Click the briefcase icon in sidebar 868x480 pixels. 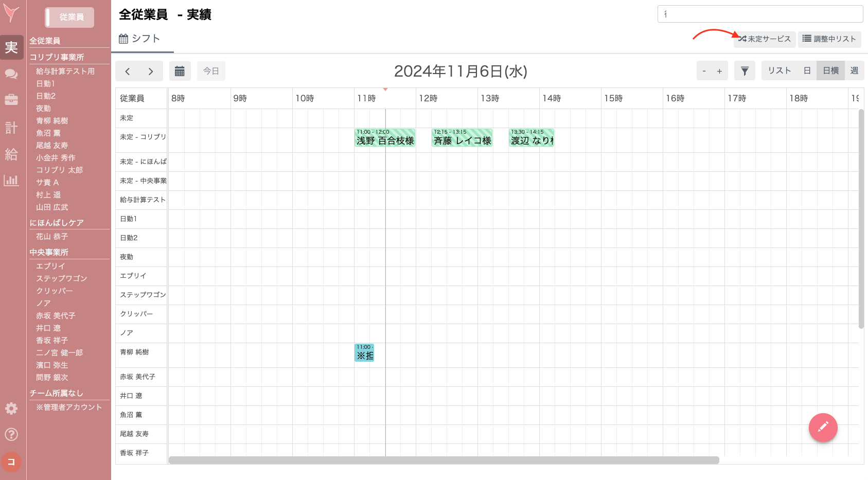11,100
